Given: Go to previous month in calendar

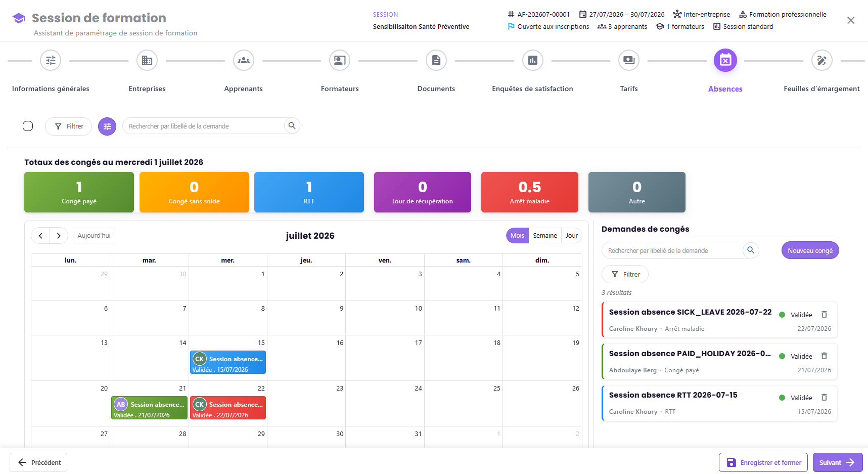Looking at the screenshot, I should [x=40, y=236].
